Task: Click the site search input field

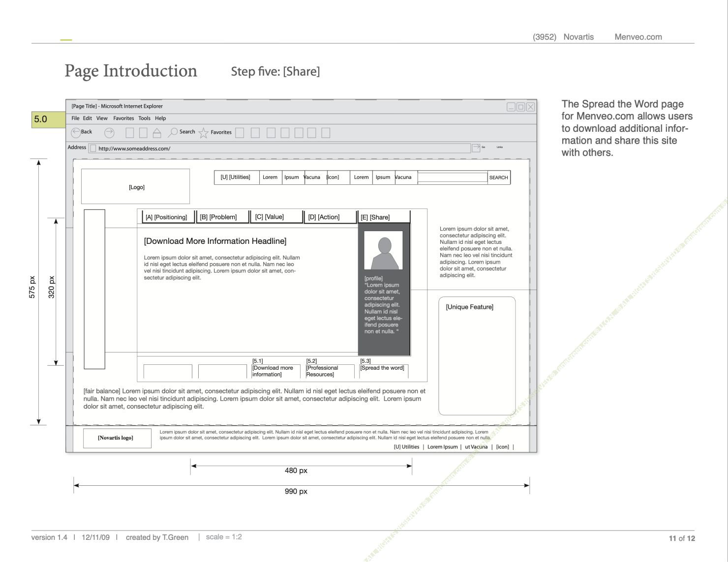Action: point(453,177)
